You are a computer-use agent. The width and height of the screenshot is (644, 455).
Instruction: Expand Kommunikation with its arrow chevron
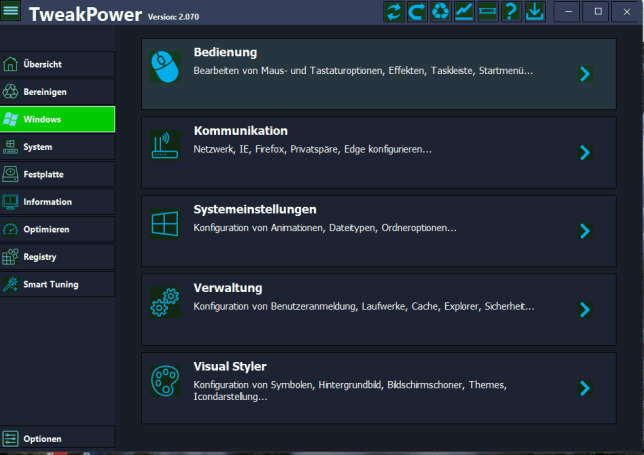[585, 152]
